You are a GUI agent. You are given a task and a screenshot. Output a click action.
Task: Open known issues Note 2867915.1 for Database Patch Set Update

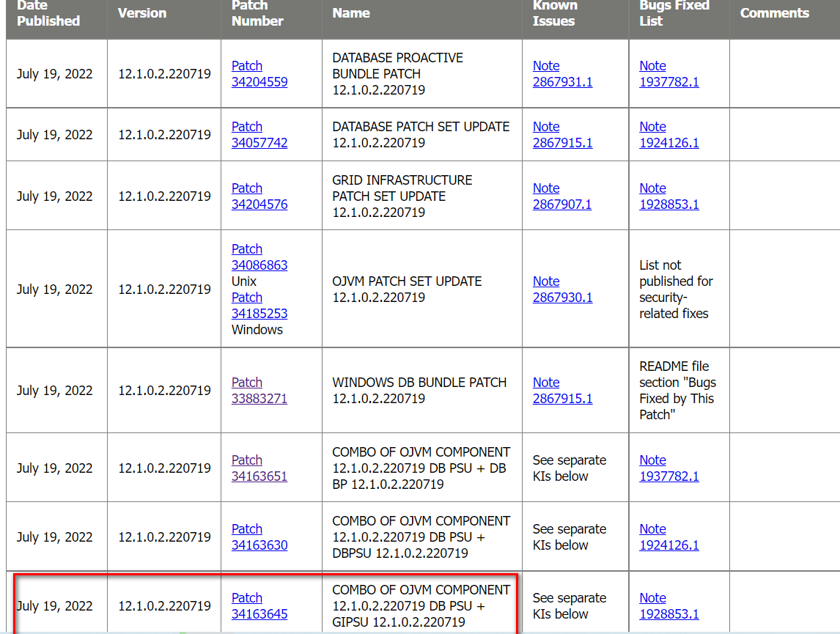click(562, 135)
